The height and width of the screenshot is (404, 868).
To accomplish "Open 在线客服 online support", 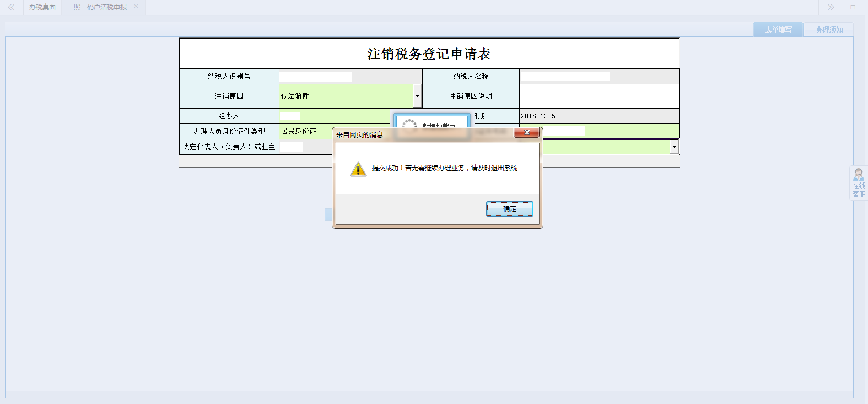I will pos(859,183).
